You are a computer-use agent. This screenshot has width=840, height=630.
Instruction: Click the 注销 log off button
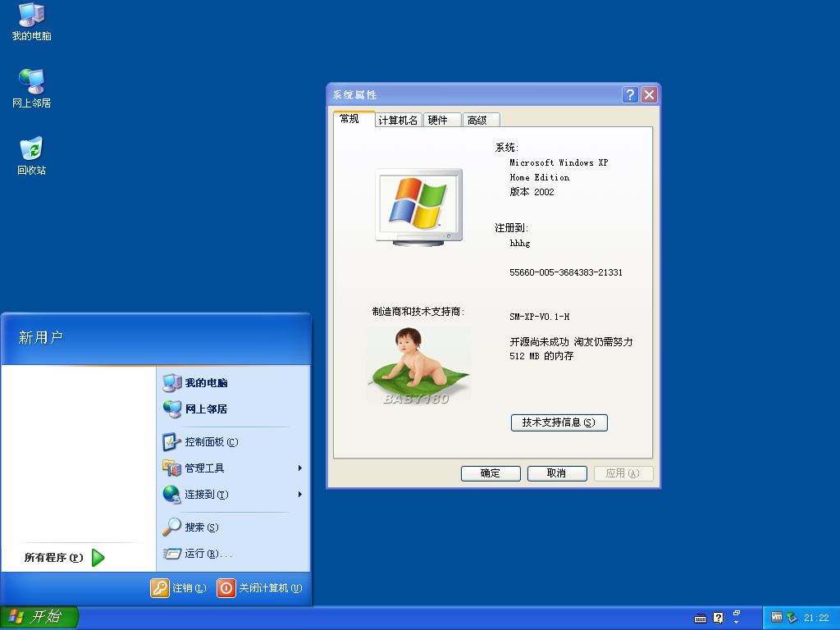(178, 588)
